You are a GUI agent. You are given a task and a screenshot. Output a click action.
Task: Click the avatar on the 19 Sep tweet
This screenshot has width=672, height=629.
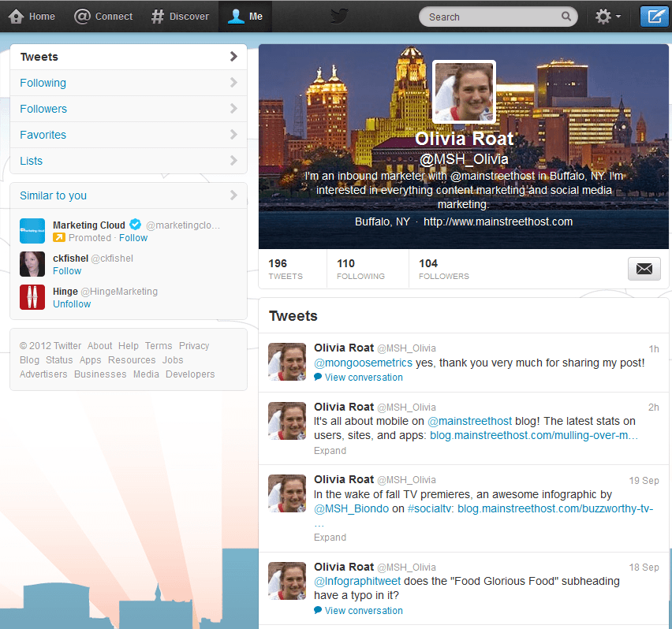pos(287,493)
